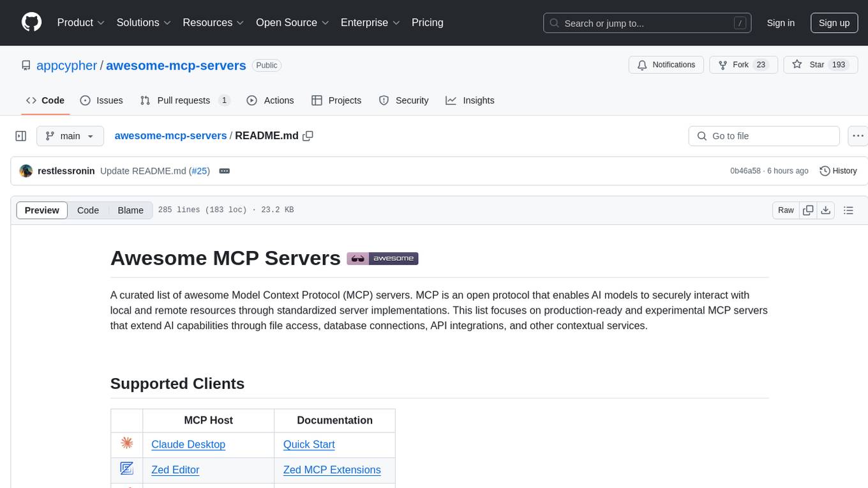Focus the Go to file field
This screenshot has height=488, width=868.
pos(764,136)
